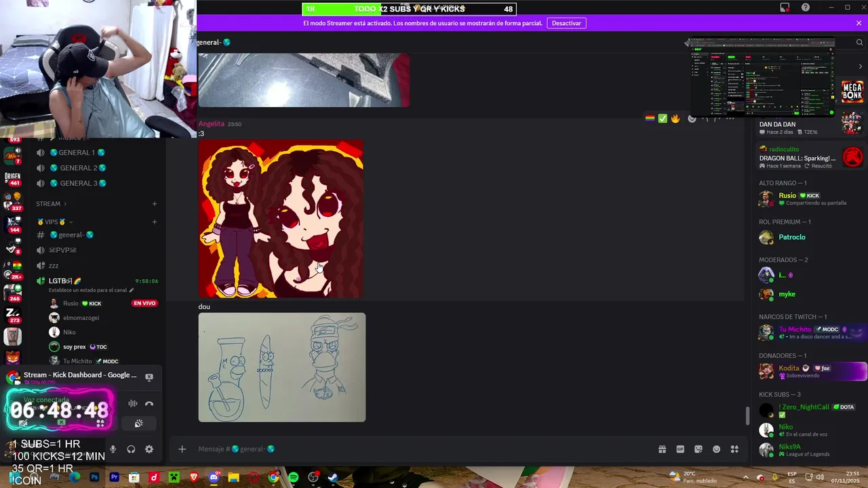This screenshot has width=868, height=488.
Task: Open server with 265 notification badge
Action: 12,292
